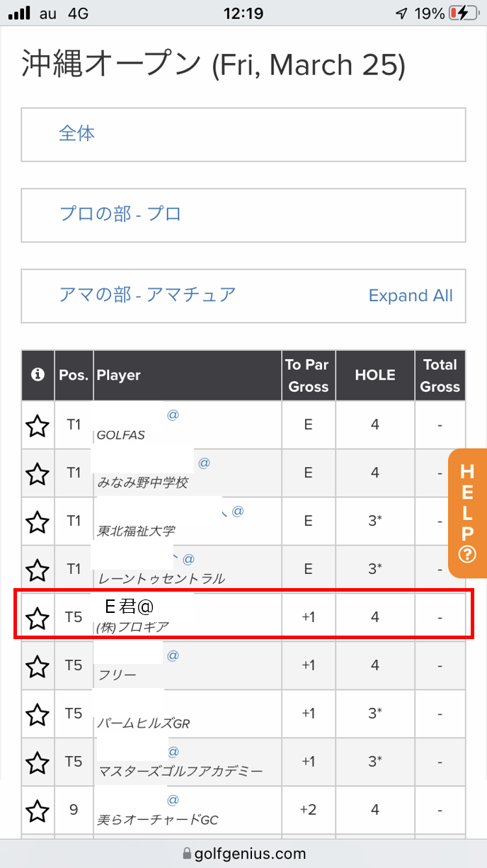Star the レーントゥセントラル player row
Image resolution: width=487 pixels, height=868 pixels.
38,569
